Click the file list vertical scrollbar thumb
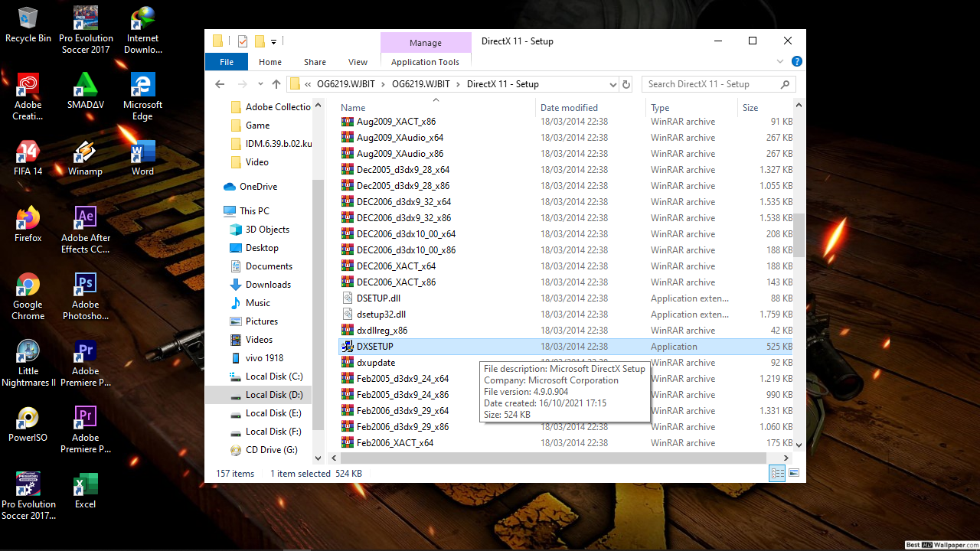The width and height of the screenshot is (980, 551). coord(799,234)
